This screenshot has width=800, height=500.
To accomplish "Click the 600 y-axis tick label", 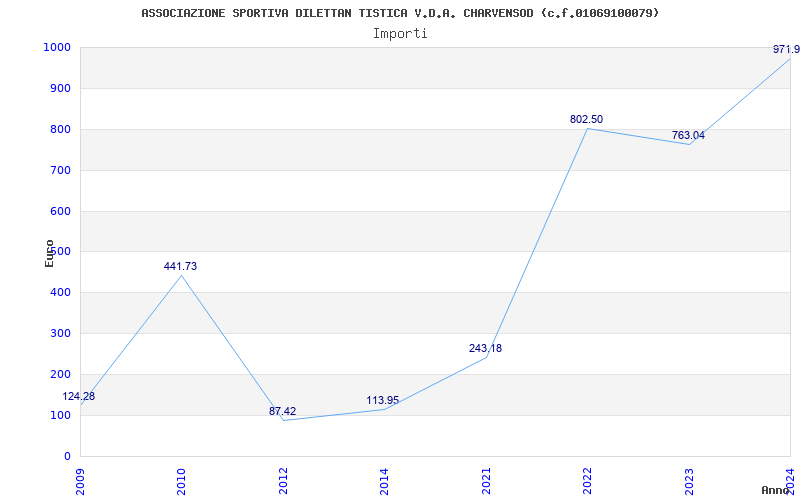I will point(59,211).
